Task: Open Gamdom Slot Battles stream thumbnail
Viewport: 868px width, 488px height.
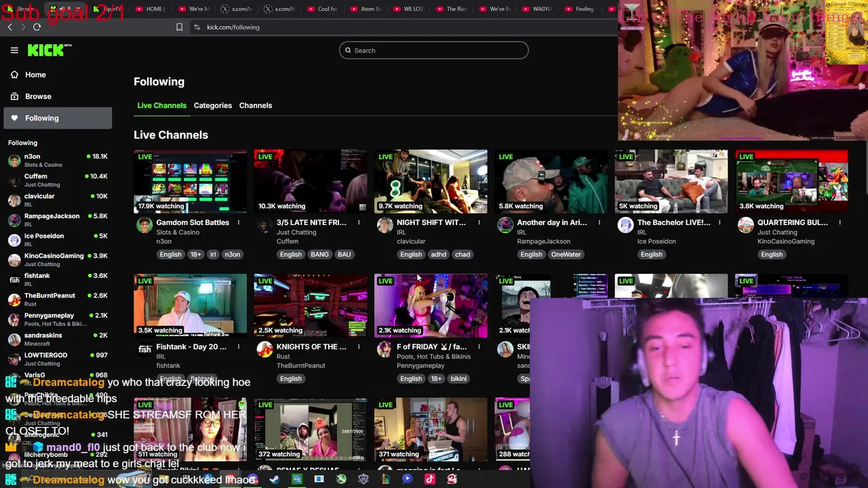Action: pos(190,182)
